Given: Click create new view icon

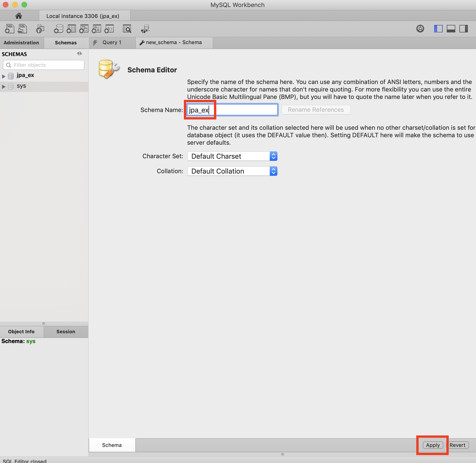Looking at the screenshot, I should [84, 29].
